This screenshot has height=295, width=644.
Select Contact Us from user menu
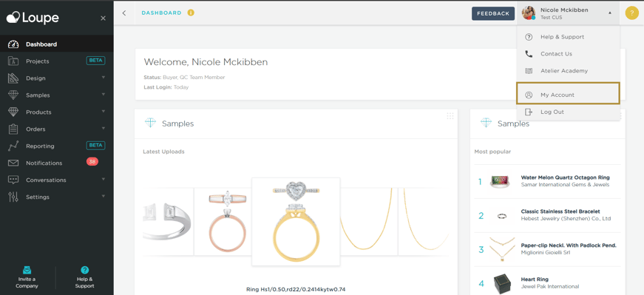coord(568,54)
